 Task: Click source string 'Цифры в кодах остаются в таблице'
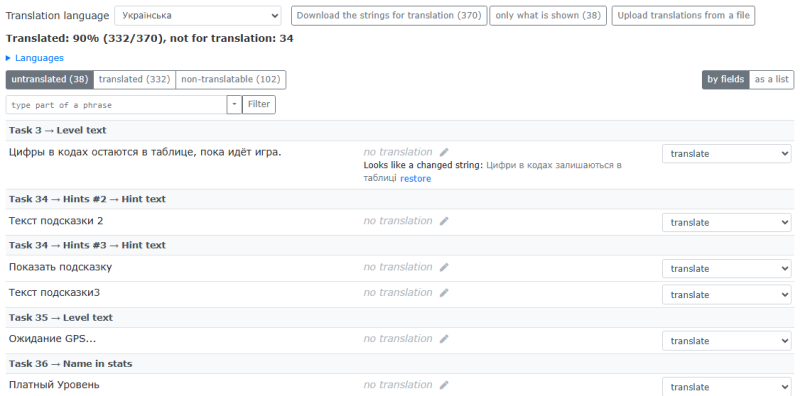(x=145, y=152)
